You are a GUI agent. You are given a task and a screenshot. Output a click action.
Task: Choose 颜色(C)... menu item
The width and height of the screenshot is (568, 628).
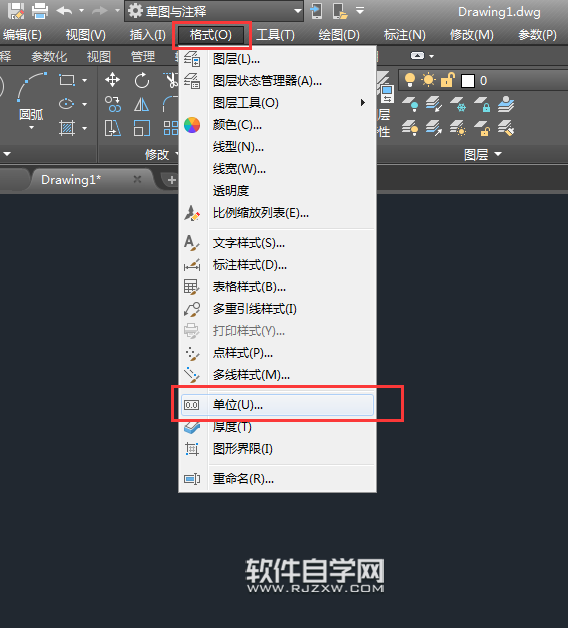point(277,125)
